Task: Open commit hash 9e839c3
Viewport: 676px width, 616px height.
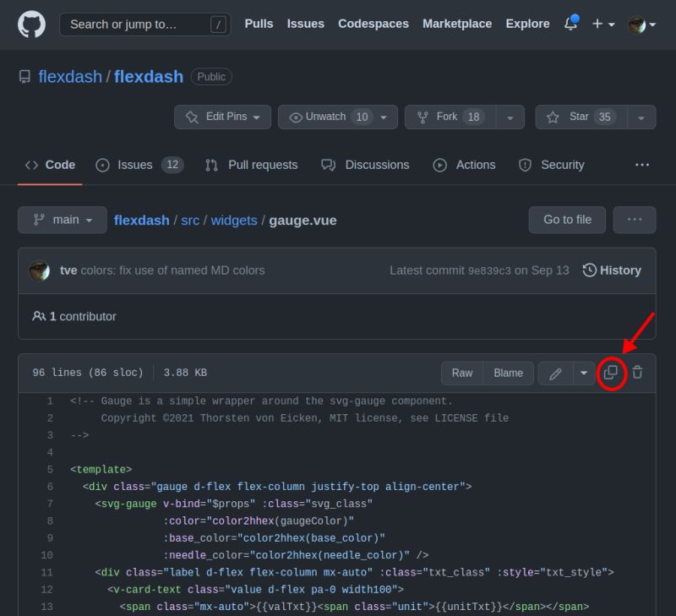Action: [489, 270]
